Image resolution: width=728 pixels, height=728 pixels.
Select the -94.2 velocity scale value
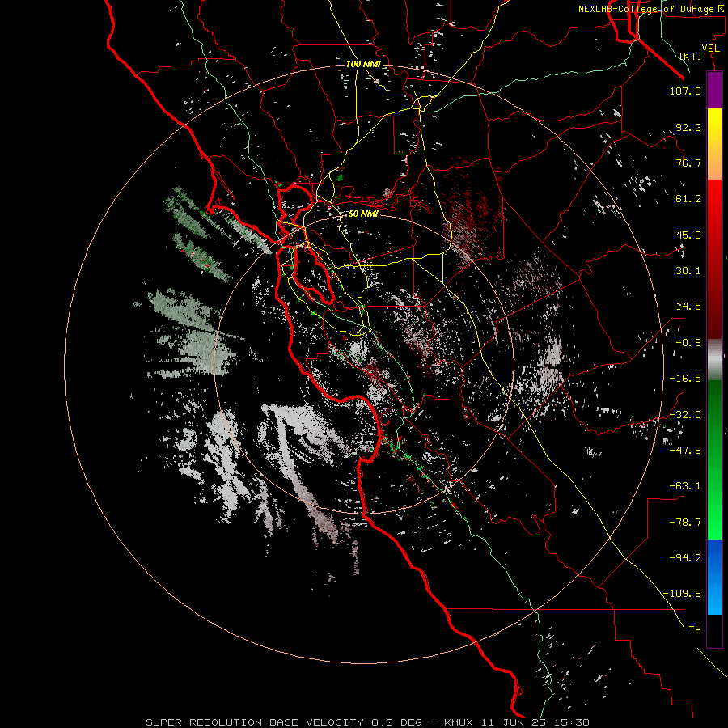[685, 558]
